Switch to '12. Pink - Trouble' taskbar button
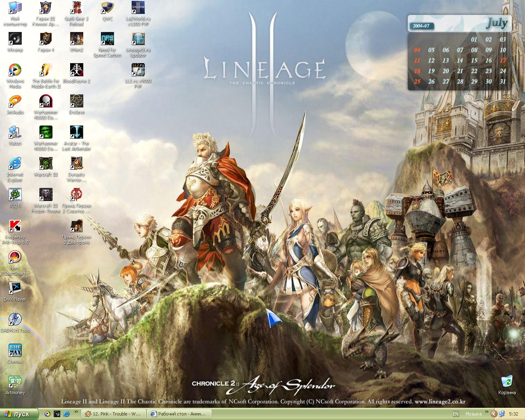525x420 pixels. pos(113,414)
